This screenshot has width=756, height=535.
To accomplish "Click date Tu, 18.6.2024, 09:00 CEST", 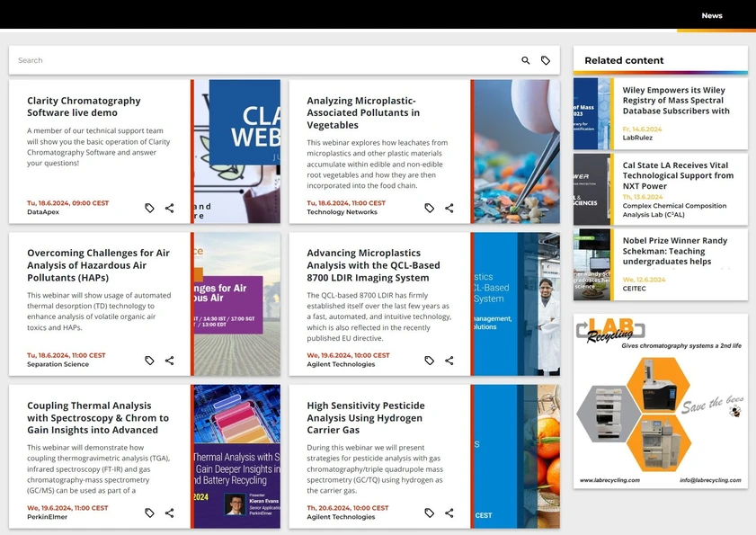I will click(68, 203).
